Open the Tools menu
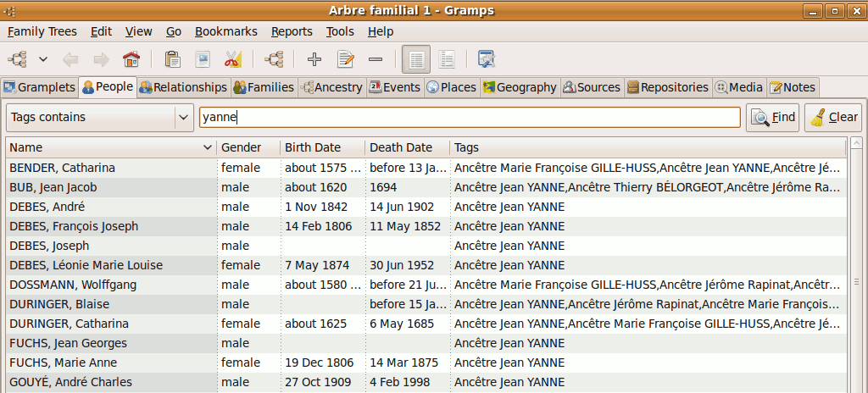The width and height of the screenshot is (868, 393). pyautogui.click(x=340, y=31)
